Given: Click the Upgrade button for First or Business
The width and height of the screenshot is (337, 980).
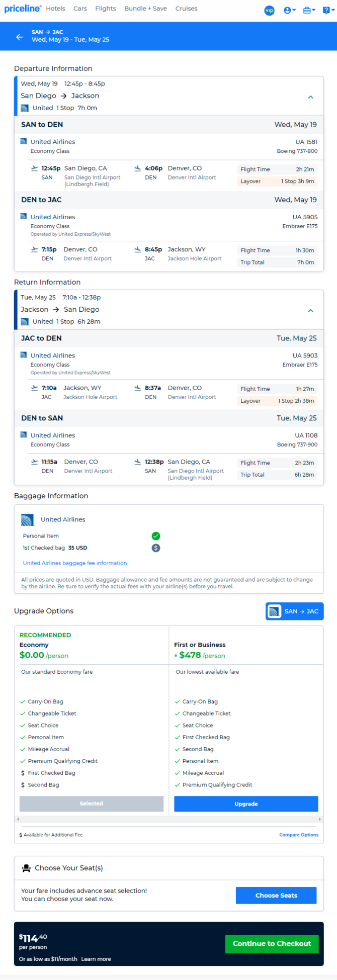Looking at the screenshot, I should (x=246, y=804).
